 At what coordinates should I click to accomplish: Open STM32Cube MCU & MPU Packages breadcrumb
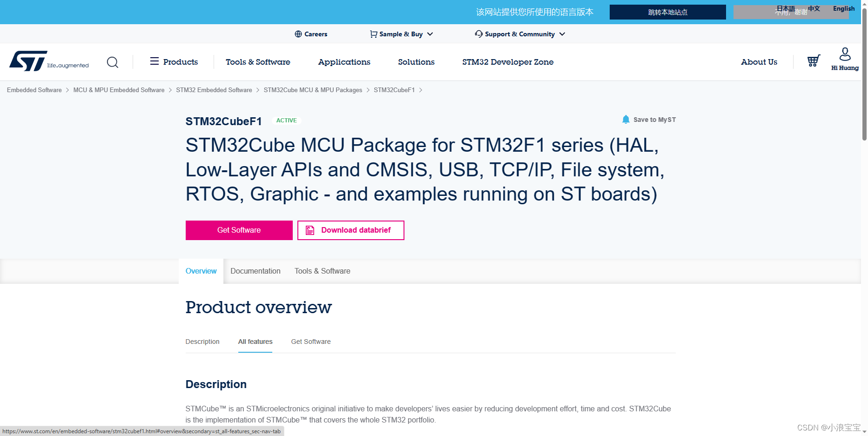tap(313, 90)
